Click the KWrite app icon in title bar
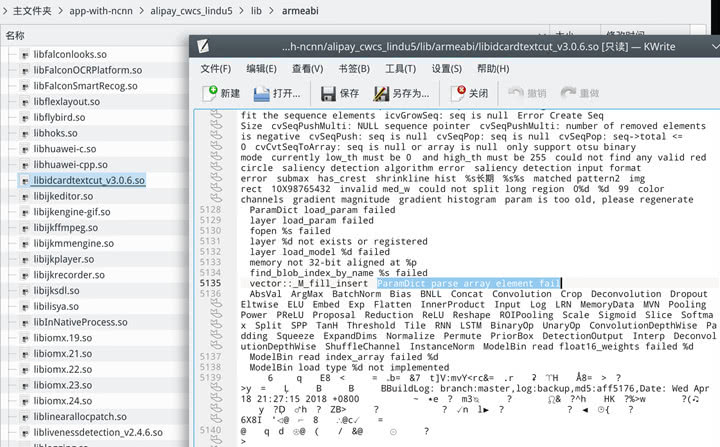This screenshot has width=720, height=447. tap(203, 46)
